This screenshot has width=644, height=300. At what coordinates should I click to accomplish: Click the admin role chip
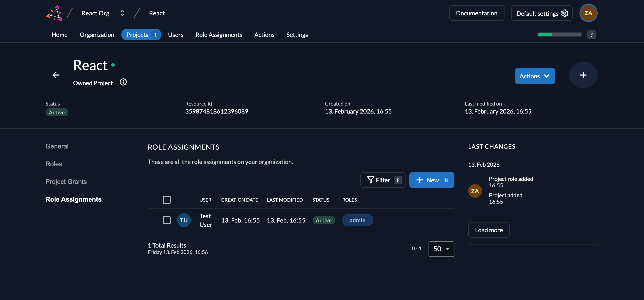click(357, 220)
